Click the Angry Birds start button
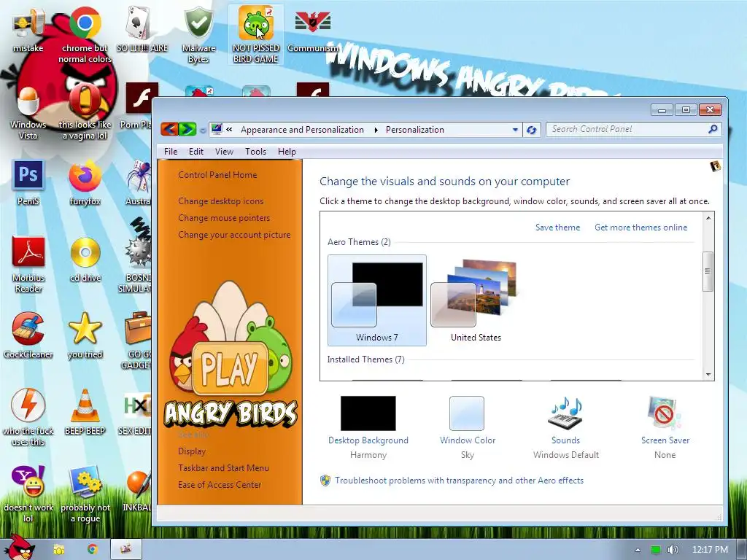 pyautogui.click(x=20, y=548)
